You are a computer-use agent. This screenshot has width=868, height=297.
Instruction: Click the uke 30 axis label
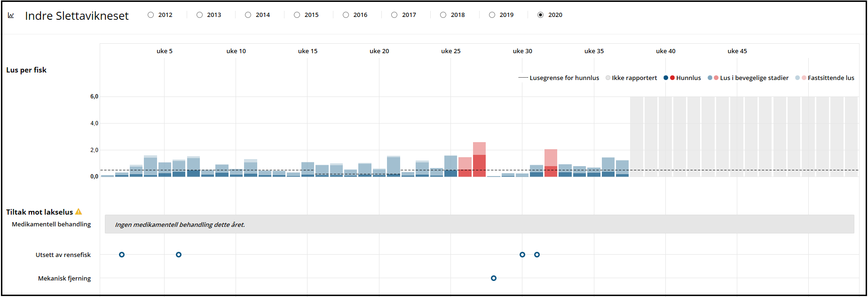click(x=522, y=51)
